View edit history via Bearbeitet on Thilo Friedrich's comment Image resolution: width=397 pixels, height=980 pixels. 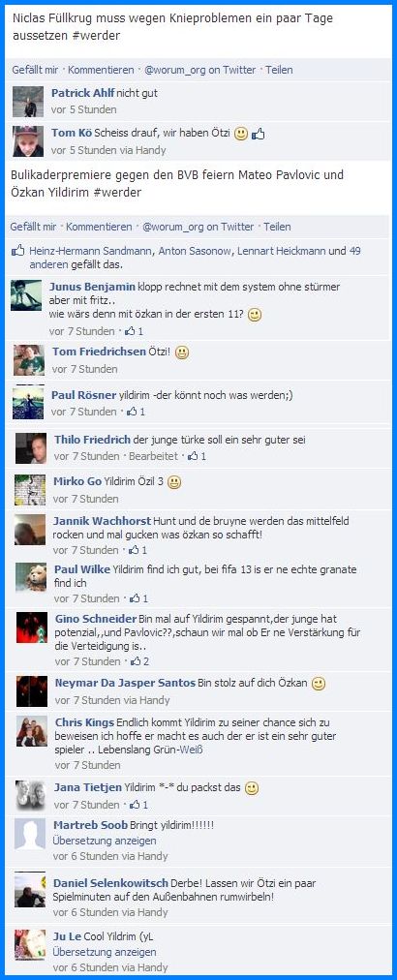point(153,456)
